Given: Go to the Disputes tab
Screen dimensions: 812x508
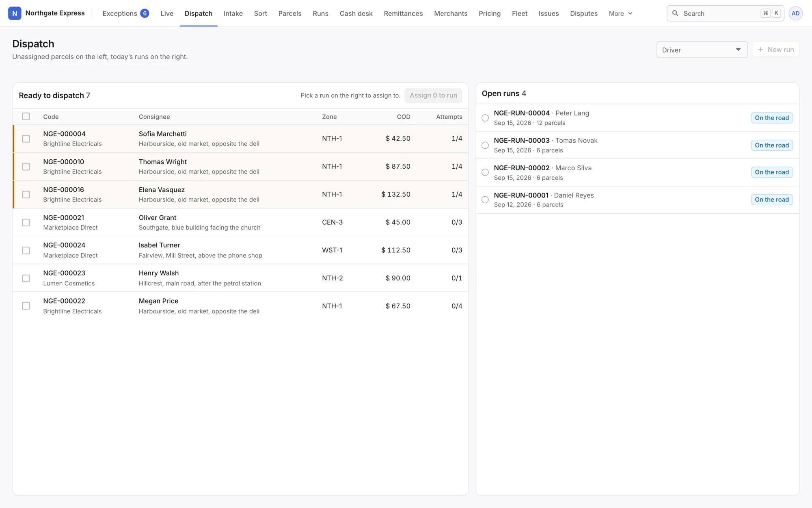Looking at the screenshot, I should (x=584, y=13).
